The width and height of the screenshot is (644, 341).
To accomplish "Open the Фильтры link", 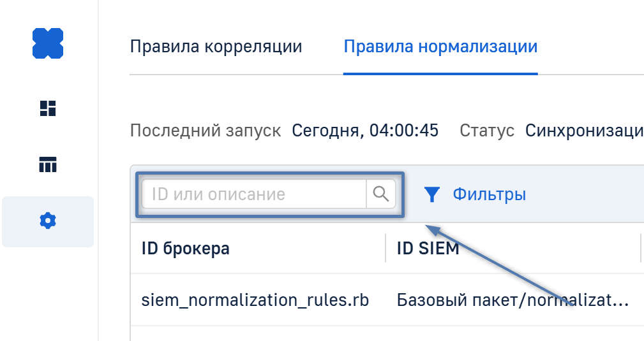I will 489,194.
